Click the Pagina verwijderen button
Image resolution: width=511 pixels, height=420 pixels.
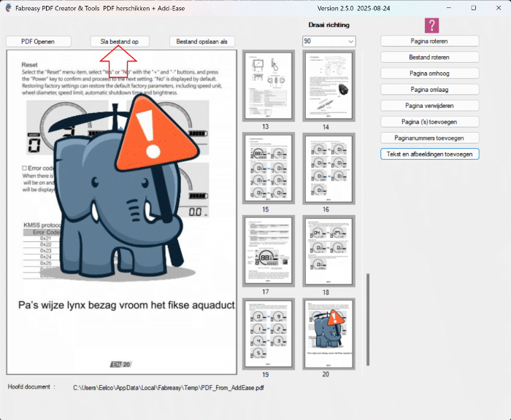point(429,105)
